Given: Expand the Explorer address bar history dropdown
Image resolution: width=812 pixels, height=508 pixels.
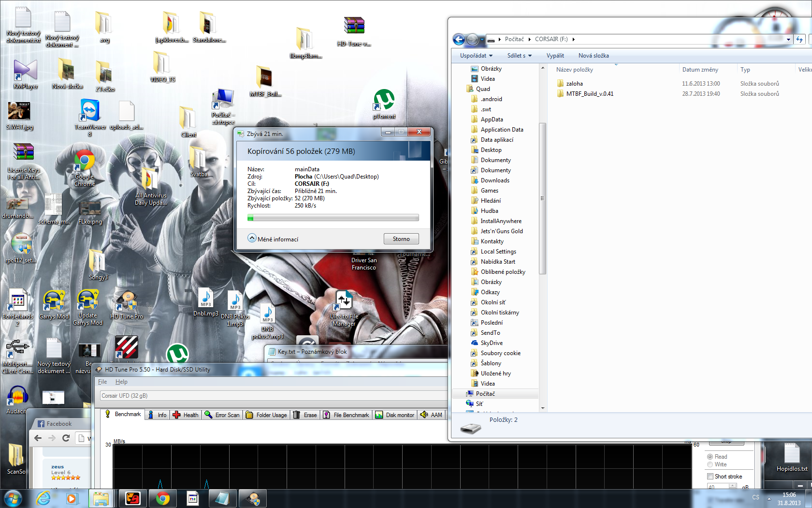Looking at the screenshot, I should (x=788, y=40).
